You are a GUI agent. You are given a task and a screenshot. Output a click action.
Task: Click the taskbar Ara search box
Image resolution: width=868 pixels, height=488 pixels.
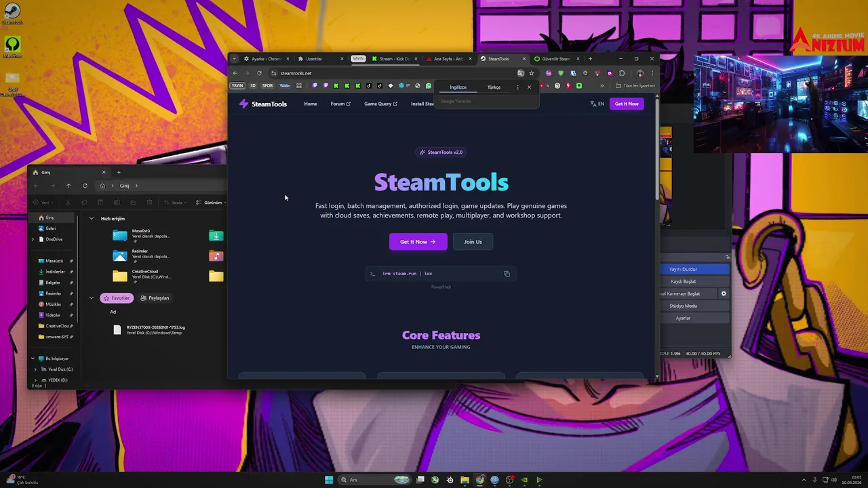click(374, 480)
